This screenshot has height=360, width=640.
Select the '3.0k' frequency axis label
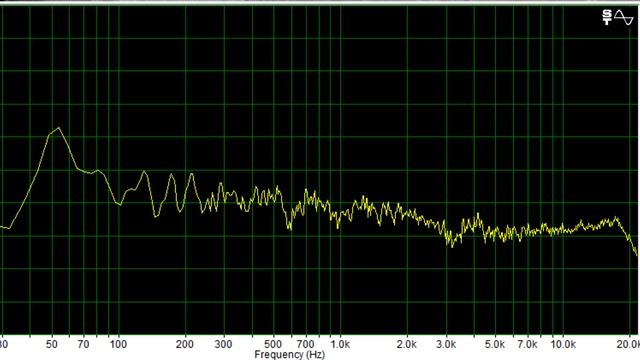pyautogui.click(x=446, y=344)
